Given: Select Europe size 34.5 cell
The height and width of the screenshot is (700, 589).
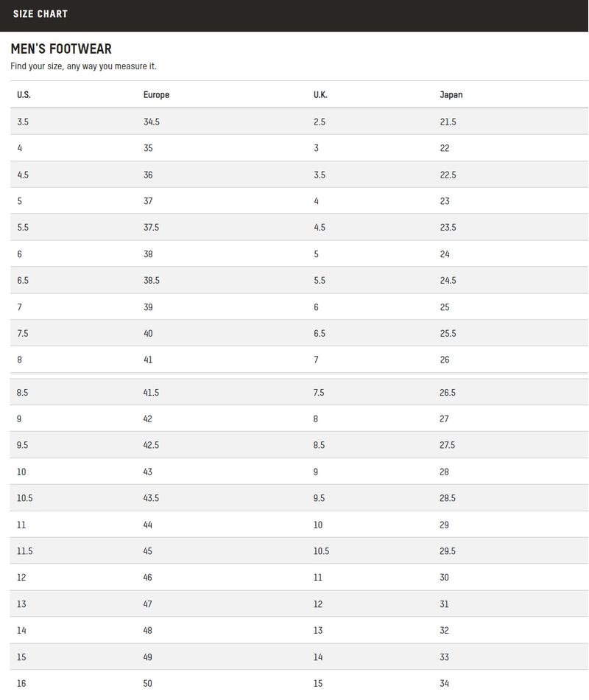Looking at the screenshot, I should [x=151, y=122].
